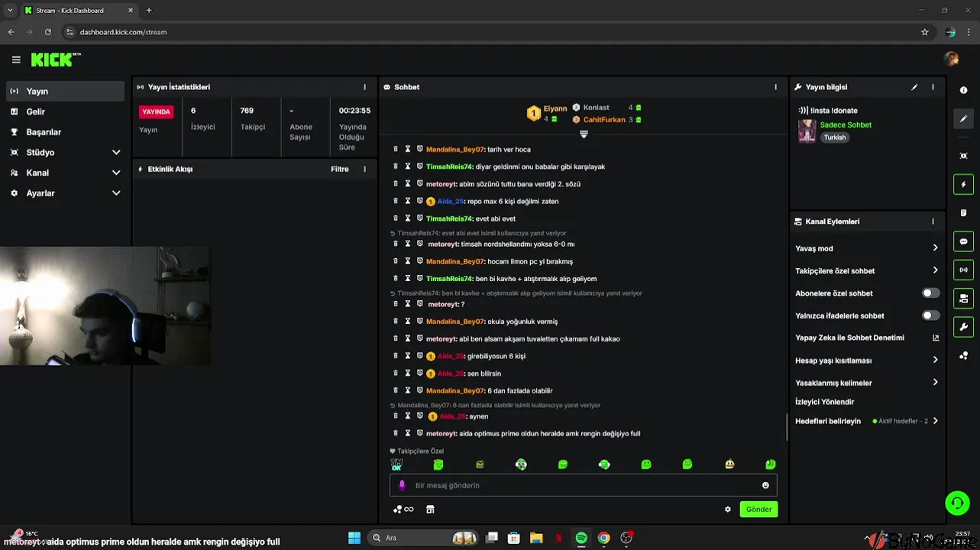Click the focus frame icon in right toolbar

[963, 155]
